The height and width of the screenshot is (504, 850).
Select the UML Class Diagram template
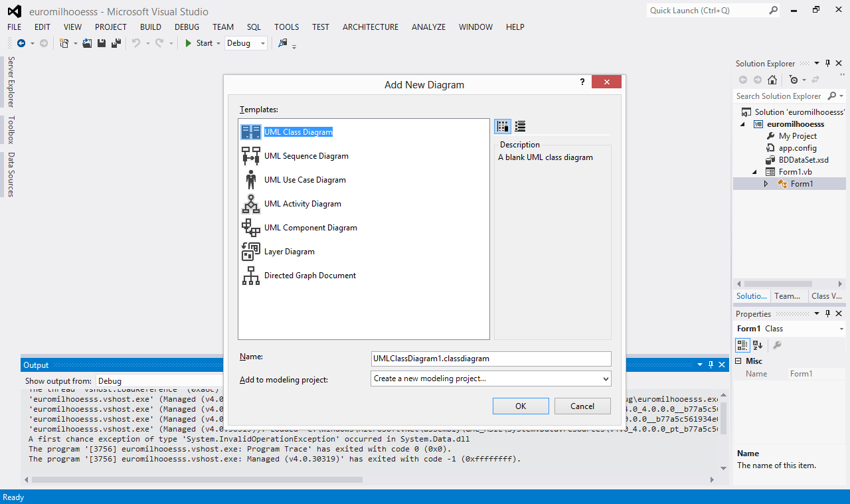(298, 132)
